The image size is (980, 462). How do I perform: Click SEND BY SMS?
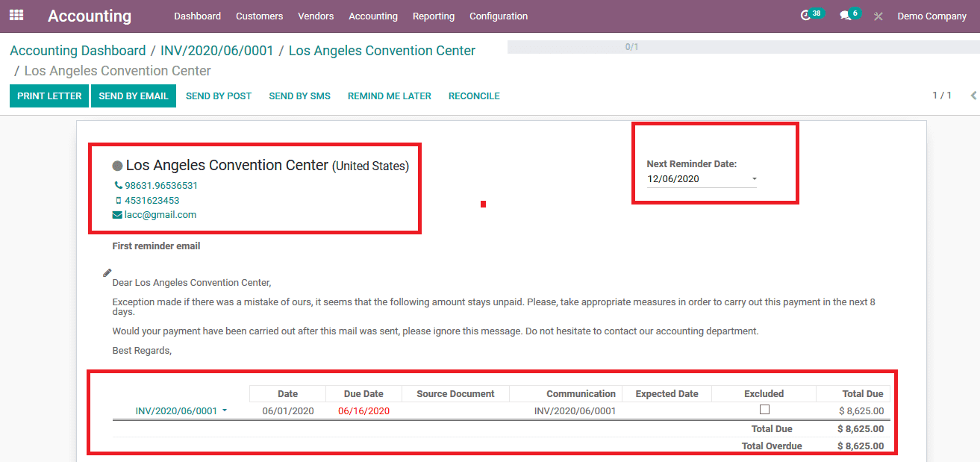[299, 96]
